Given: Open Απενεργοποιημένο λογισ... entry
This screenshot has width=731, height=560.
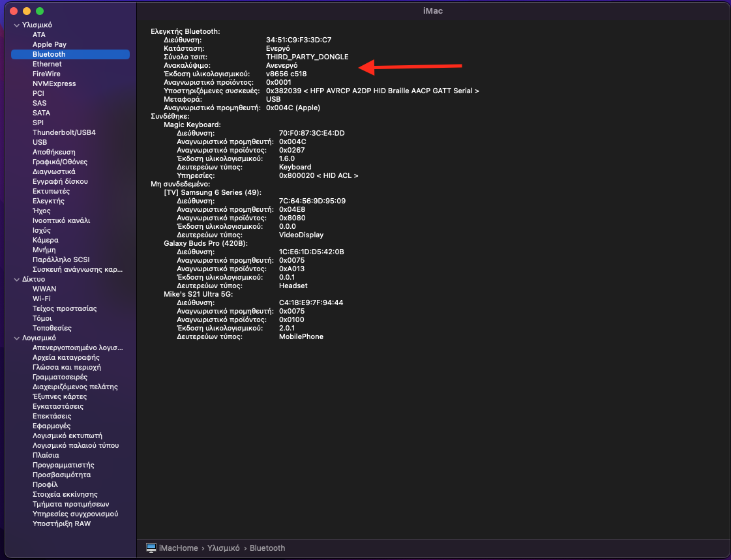Looking at the screenshot, I should (78, 348).
